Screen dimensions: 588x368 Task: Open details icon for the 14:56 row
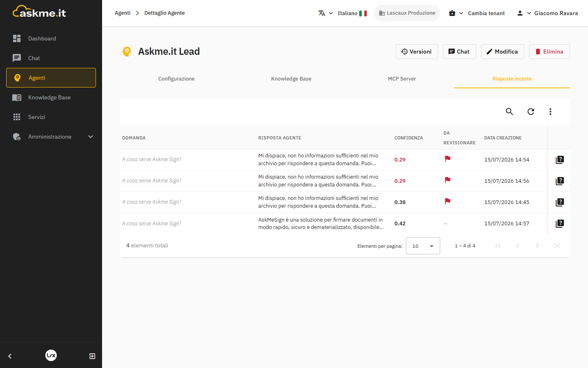coord(560,181)
